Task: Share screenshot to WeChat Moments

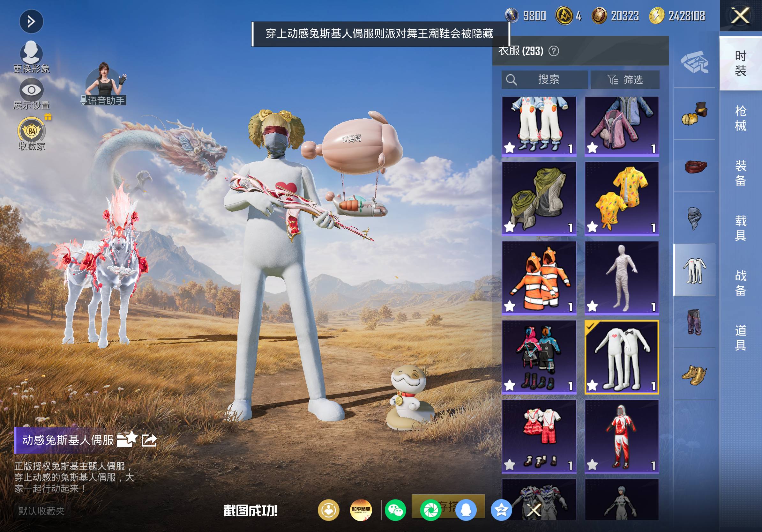Action: 430,510
